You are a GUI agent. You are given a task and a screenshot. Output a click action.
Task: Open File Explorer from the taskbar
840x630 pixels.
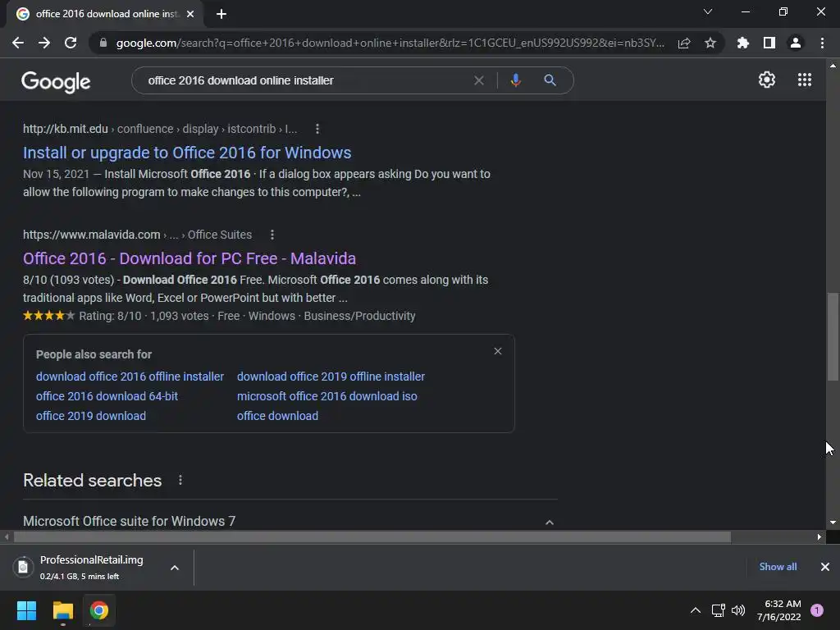[62, 610]
